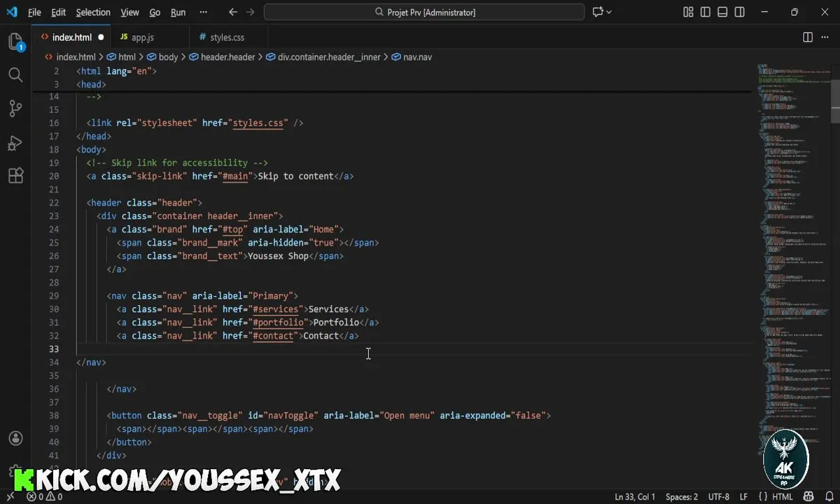840x504 pixels.
Task: Go back with the navigation arrow
Action: pos(233,12)
